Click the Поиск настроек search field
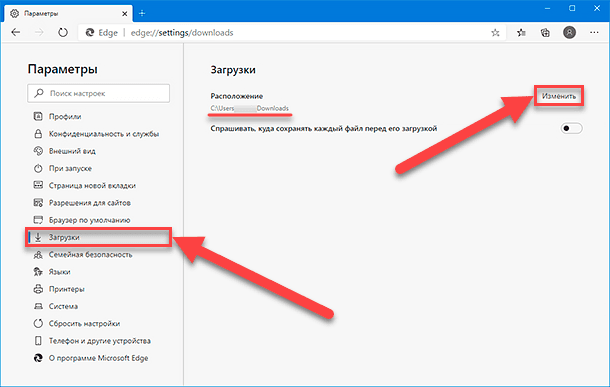The width and height of the screenshot is (610, 387). [x=98, y=93]
